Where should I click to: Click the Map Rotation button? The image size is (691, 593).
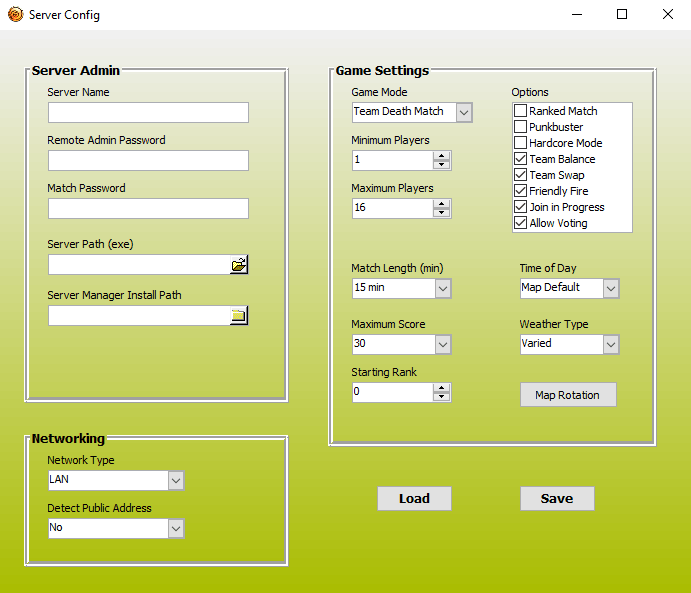[x=568, y=395]
